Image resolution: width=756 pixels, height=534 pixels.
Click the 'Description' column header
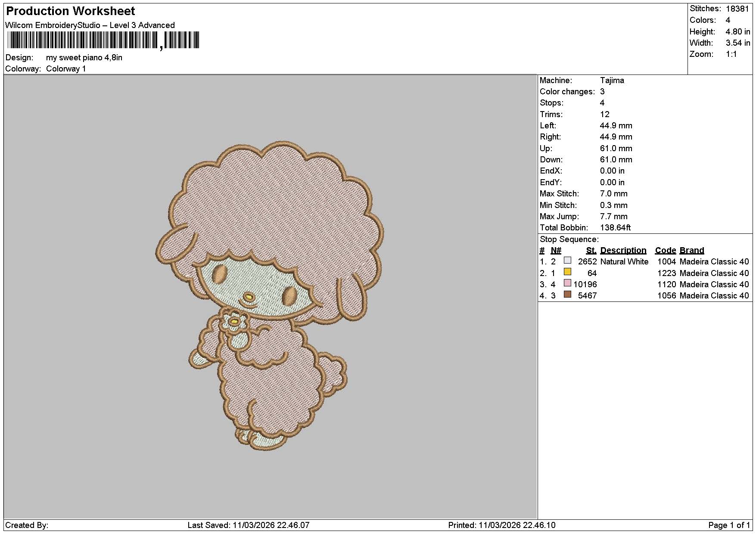[623, 251]
